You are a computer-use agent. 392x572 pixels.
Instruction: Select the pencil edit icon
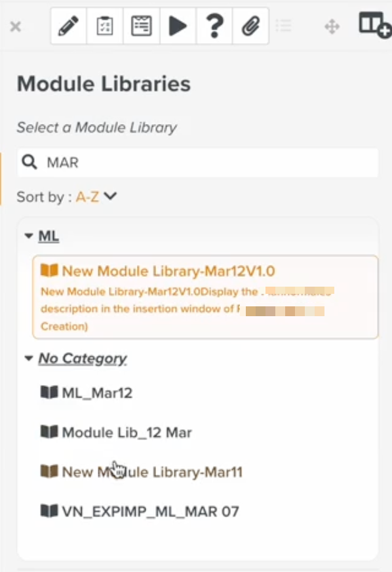69,26
